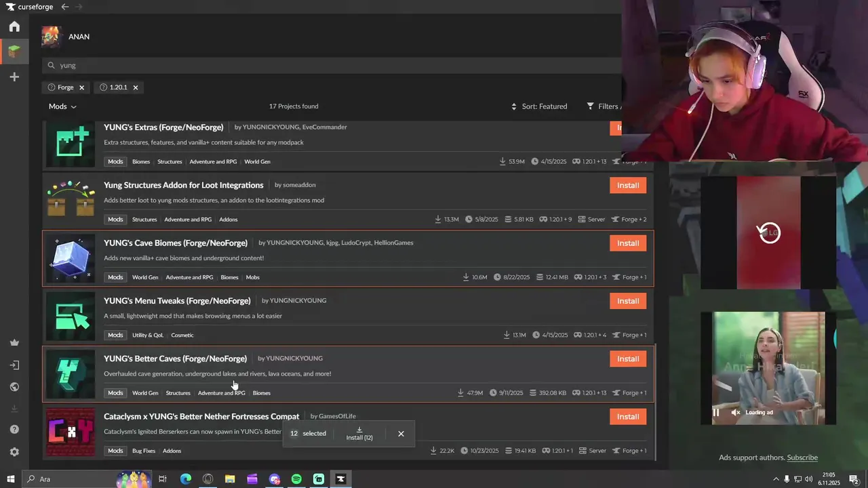Add a new game with plus icon
This screenshot has height=488, width=868.
pos(14,77)
